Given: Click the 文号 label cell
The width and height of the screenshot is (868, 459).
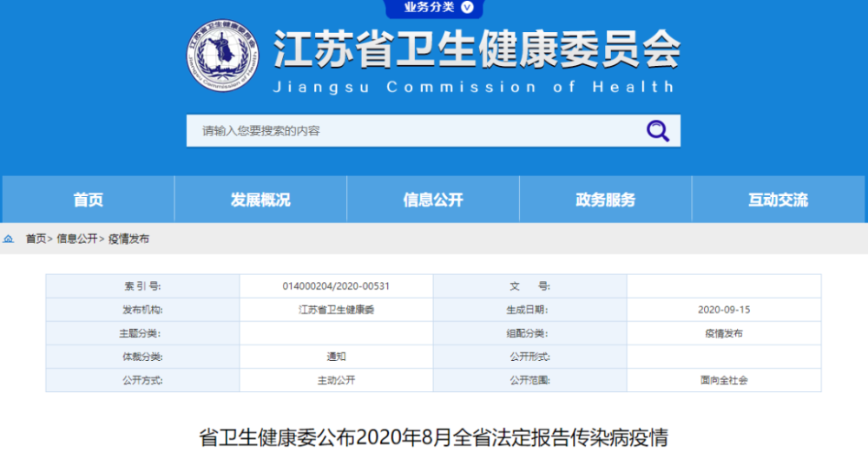Looking at the screenshot, I should pyautogui.click(x=529, y=286).
